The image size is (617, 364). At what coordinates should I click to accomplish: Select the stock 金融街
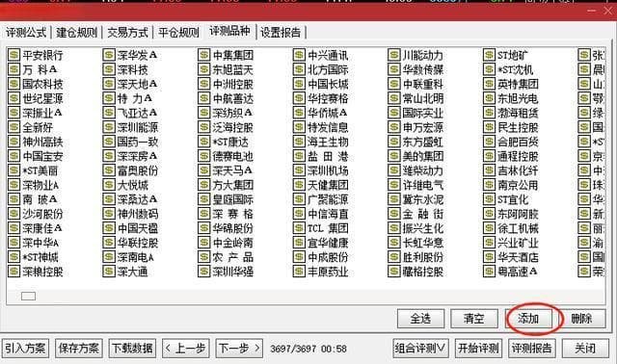(422, 214)
